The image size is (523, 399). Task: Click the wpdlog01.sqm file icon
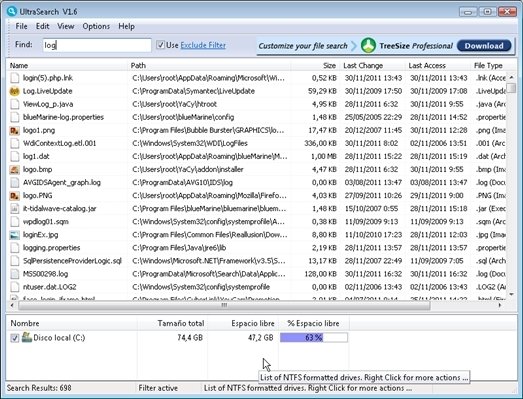(x=14, y=222)
